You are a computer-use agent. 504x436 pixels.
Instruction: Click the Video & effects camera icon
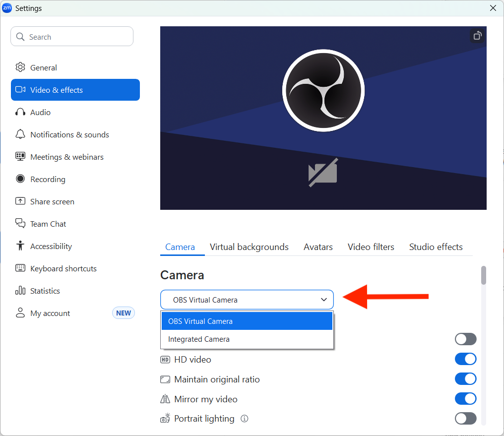point(20,90)
